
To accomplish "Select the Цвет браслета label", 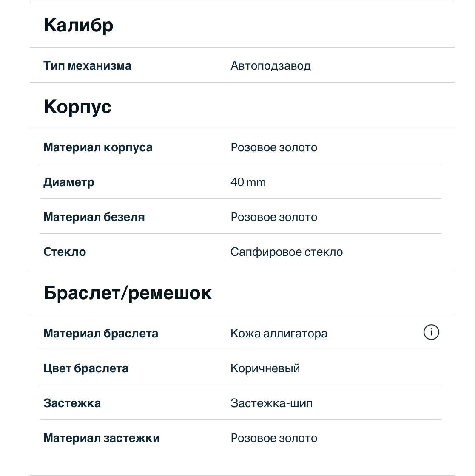I will point(86,368).
